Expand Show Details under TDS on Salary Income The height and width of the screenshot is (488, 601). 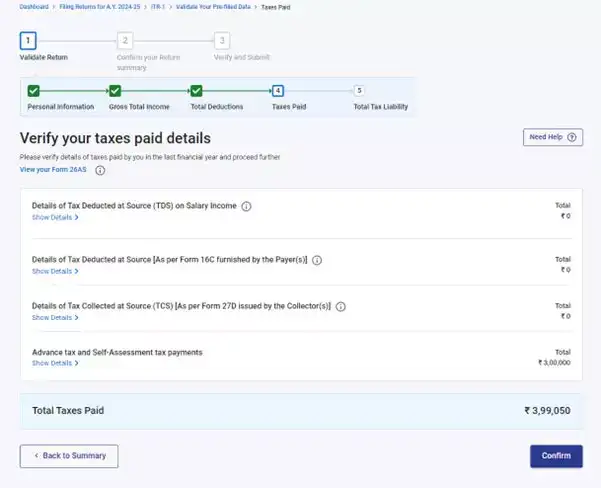coord(55,217)
